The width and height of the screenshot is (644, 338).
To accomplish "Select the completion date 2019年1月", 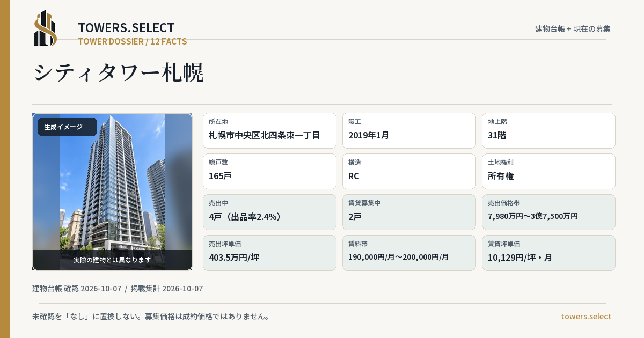I will [x=369, y=135].
